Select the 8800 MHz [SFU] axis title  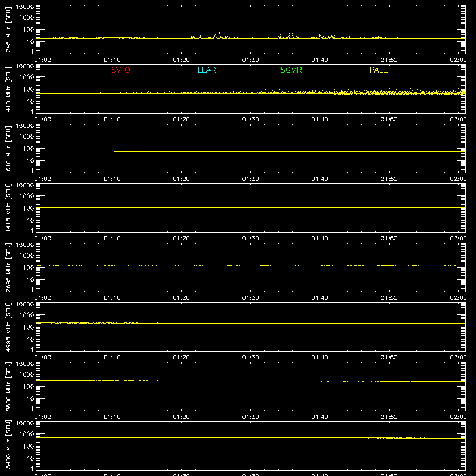click(x=8, y=386)
